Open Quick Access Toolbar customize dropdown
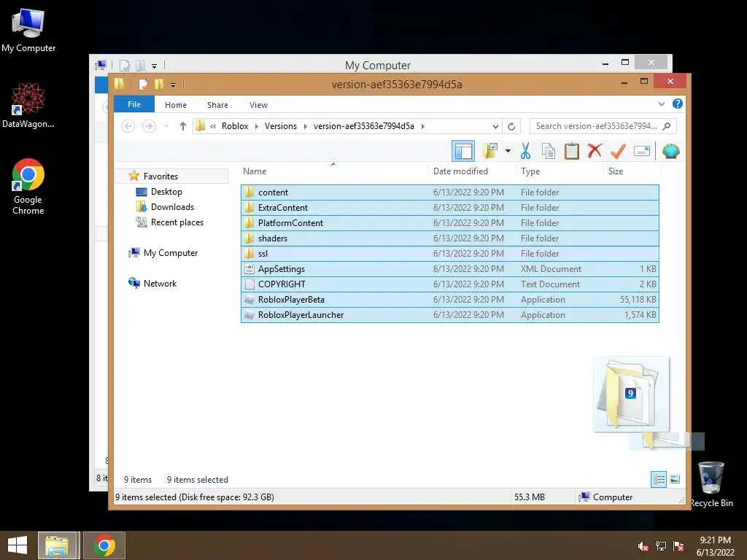 pos(173,85)
